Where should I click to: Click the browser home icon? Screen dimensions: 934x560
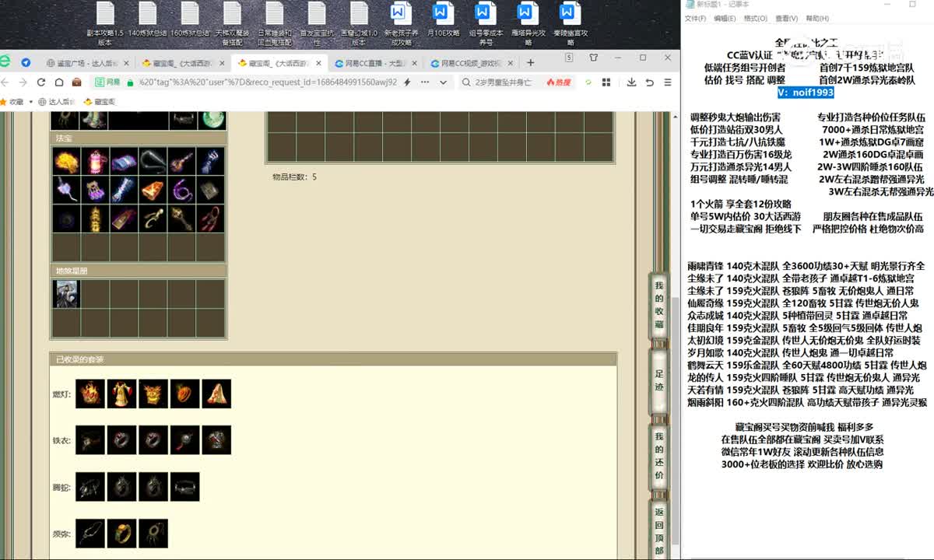pyautogui.click(x=58, y=82)
